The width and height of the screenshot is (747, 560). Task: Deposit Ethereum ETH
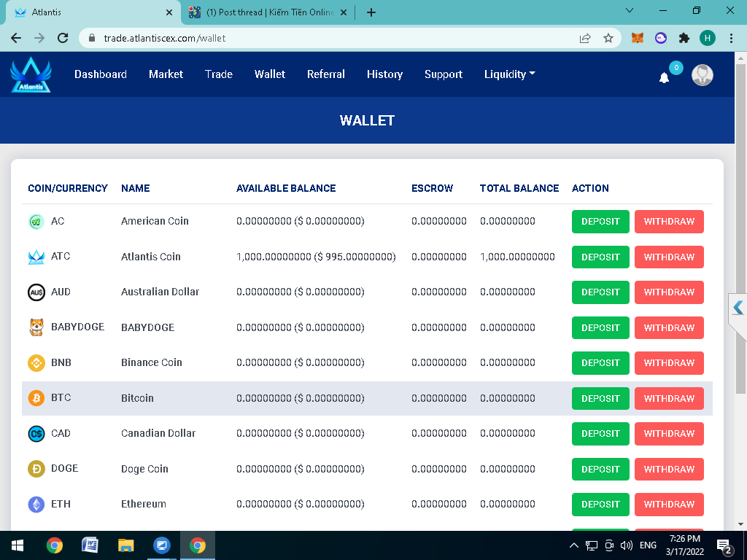tap(600, 505)
